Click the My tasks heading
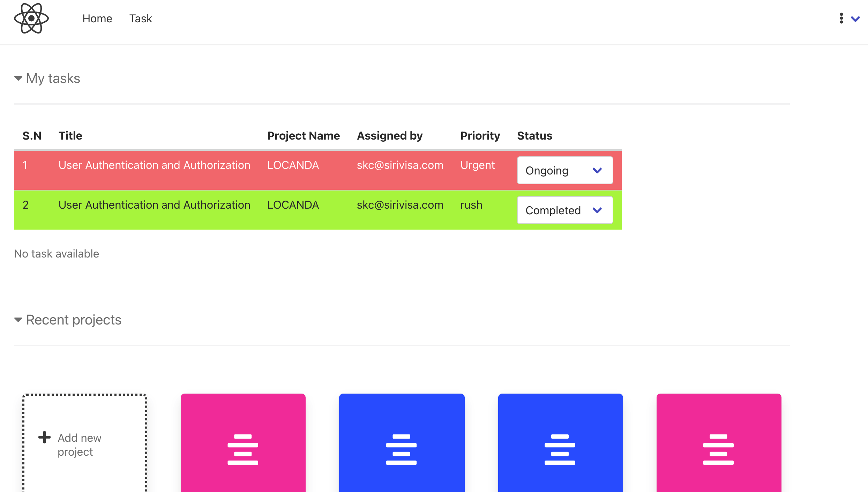 pyautogui.click(x=53, y=78)
